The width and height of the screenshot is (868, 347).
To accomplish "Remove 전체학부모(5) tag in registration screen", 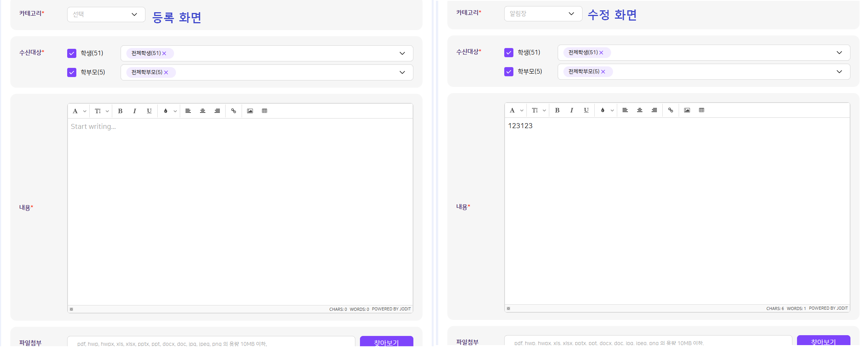I will 166,72.
